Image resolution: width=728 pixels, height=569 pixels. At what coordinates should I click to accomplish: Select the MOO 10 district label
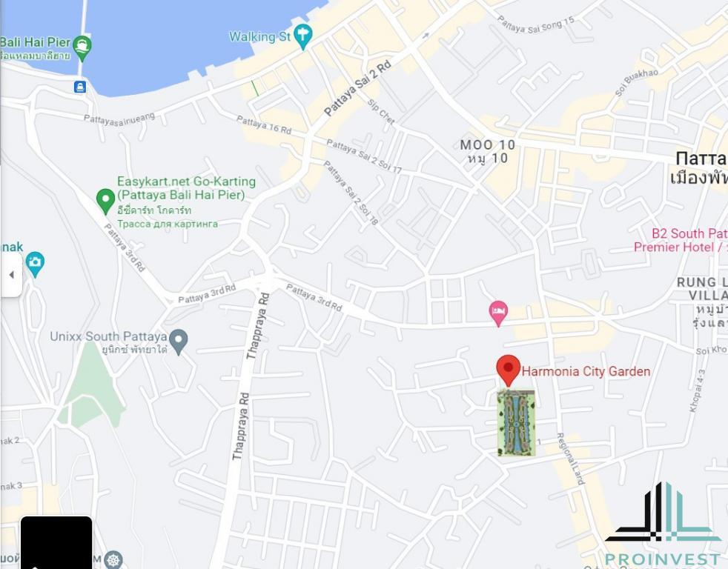coord(488,145)
